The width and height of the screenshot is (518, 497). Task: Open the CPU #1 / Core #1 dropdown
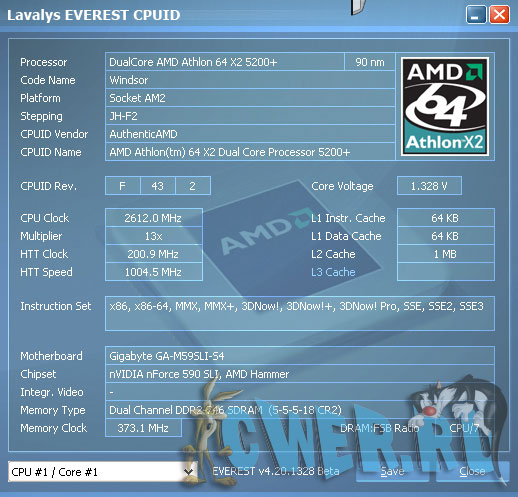102,472
